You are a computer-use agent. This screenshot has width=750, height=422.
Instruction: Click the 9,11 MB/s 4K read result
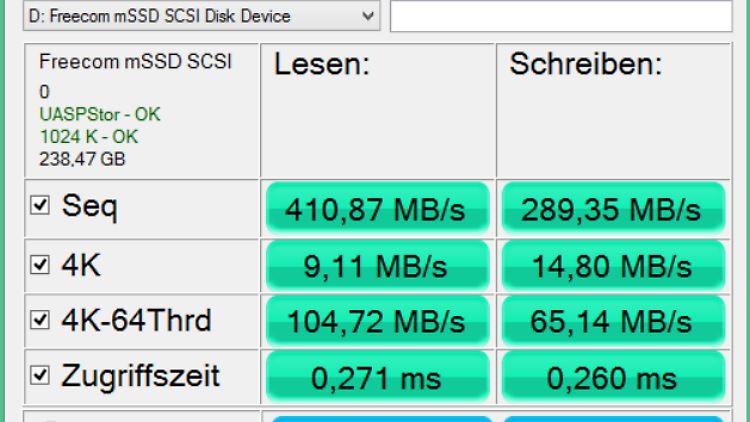[x=377, y=266]
